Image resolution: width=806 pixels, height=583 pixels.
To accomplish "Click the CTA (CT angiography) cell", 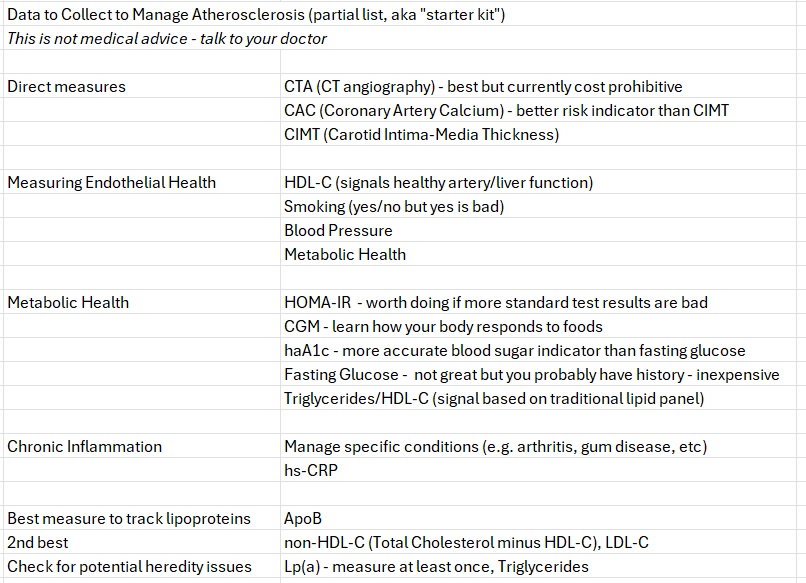I will pyautogui.click(x=483, y=87).
